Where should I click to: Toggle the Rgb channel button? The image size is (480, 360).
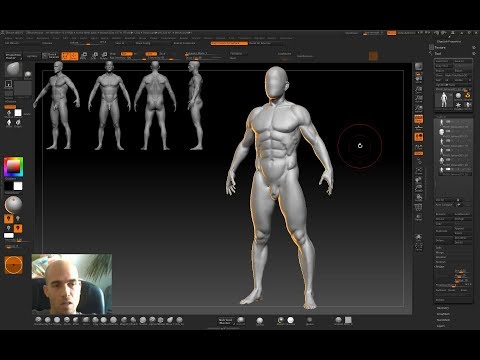coord(126,54)
